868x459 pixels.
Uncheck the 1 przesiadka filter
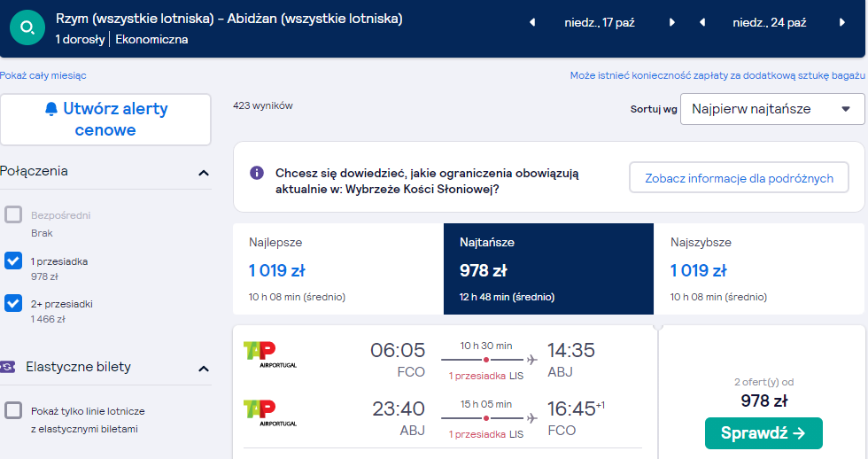tap(13, 261)
